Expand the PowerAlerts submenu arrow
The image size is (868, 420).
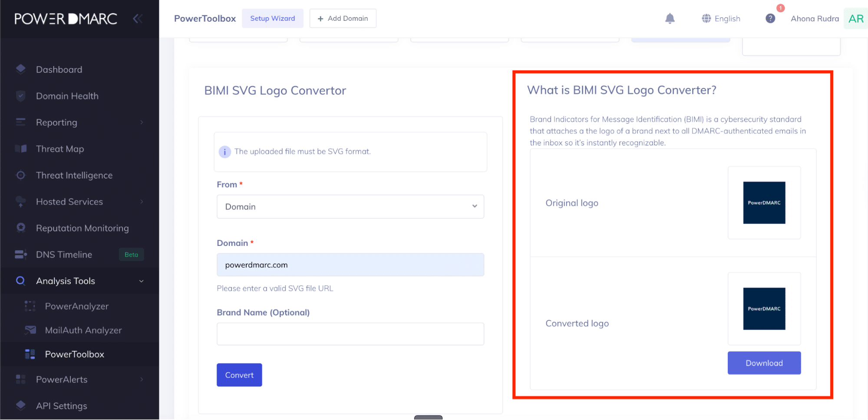[x=142, y=379]
